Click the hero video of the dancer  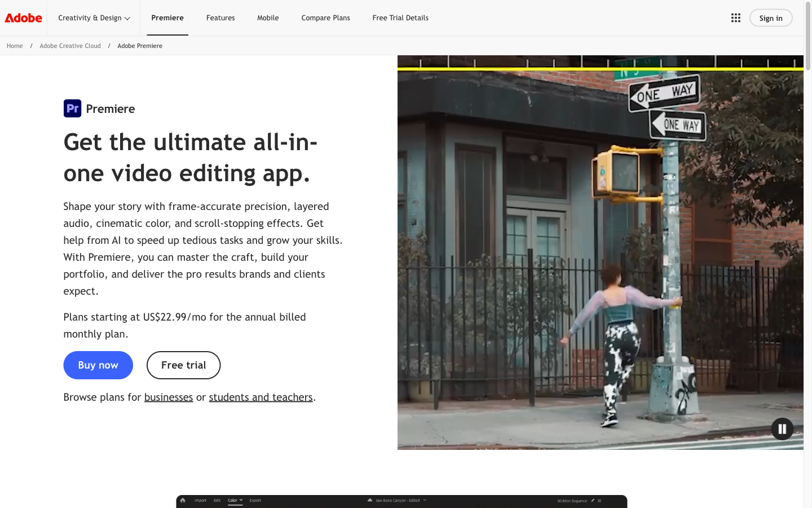coord(600,252)
